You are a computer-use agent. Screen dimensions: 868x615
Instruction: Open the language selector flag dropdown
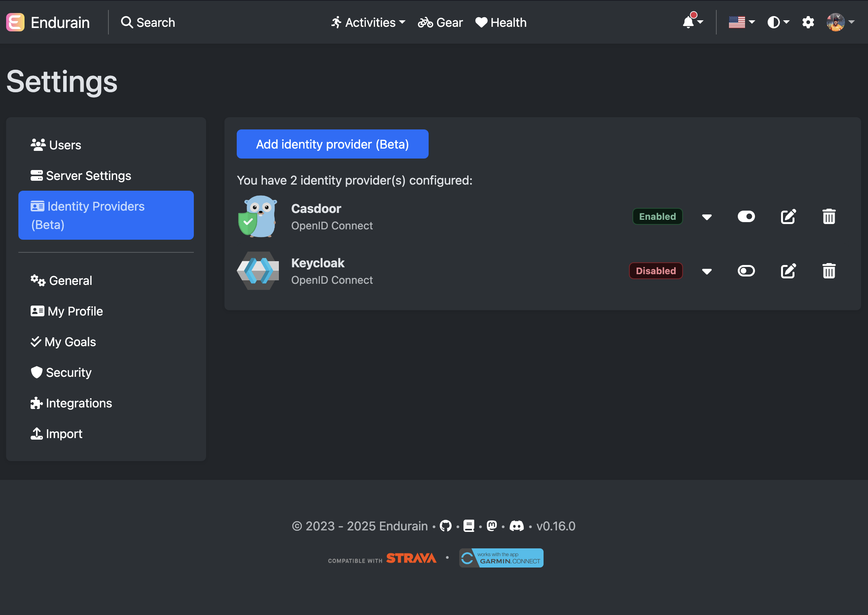pos(740,22)
